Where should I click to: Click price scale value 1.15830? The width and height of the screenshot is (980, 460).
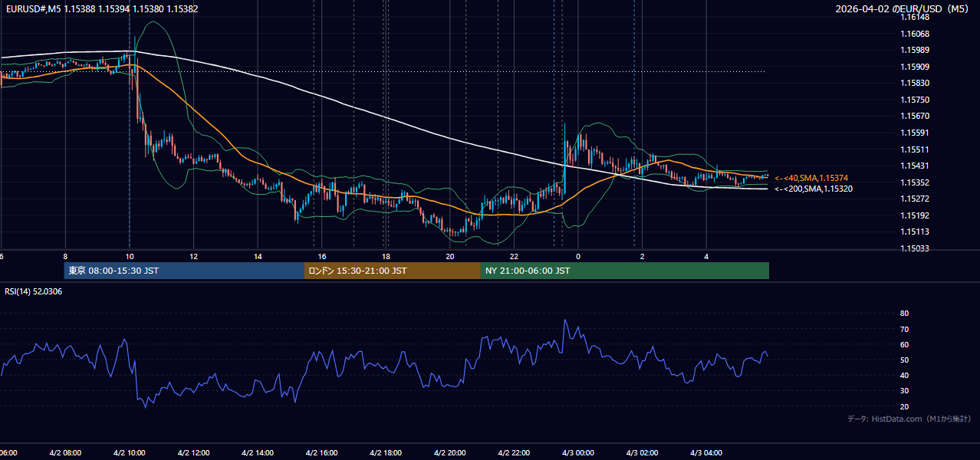[914, 83]
